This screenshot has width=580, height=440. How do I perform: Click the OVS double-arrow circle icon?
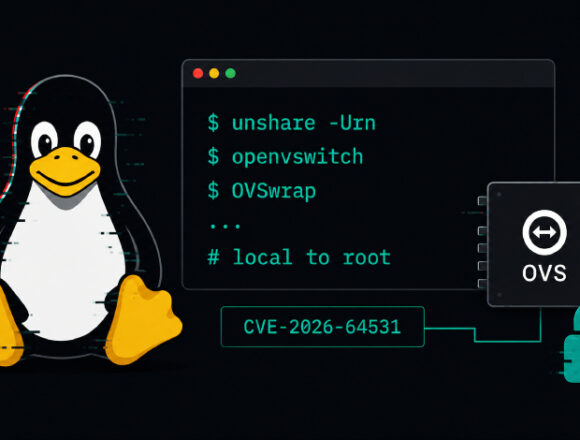tap(544, 232)
